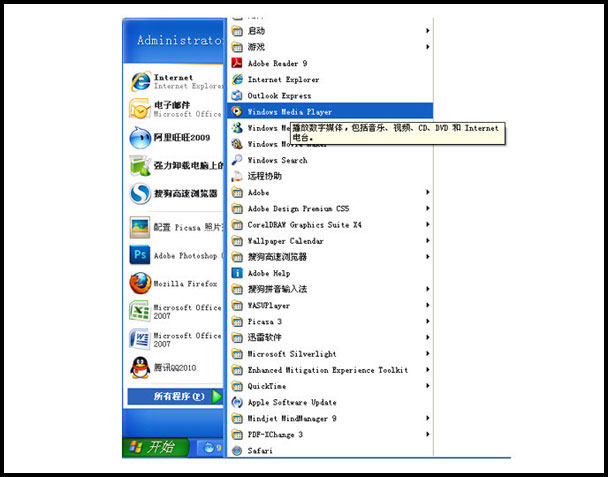This screenshot has height=477, width=608.
Task: Click the 'Safari' text label
Action: pyautogui.click(x=260, y=451)
